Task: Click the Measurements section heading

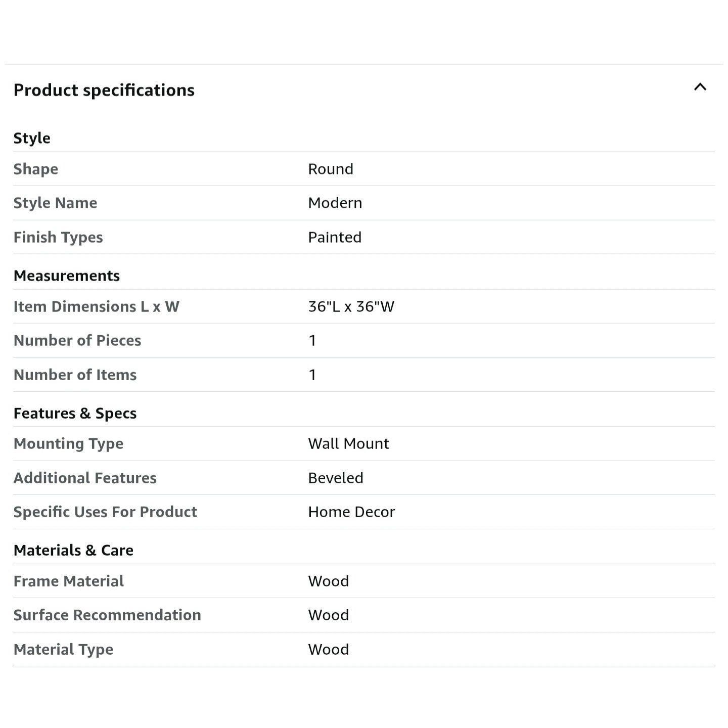Action: coord(67,276)
